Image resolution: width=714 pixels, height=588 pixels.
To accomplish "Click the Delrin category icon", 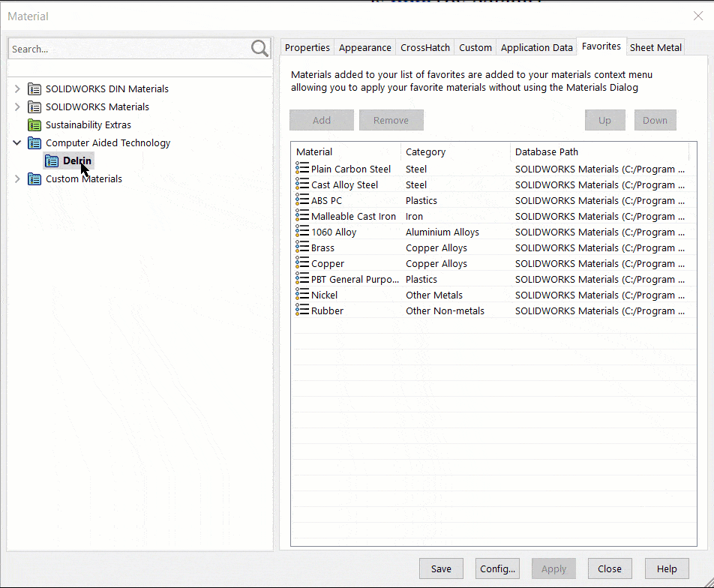I will [52, 160].
